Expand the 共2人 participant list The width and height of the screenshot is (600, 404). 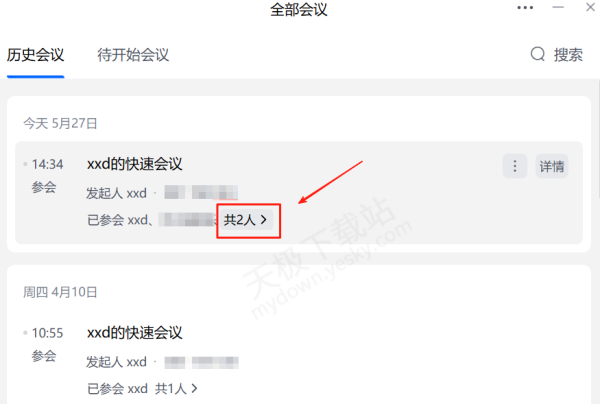tap(246, 220)
